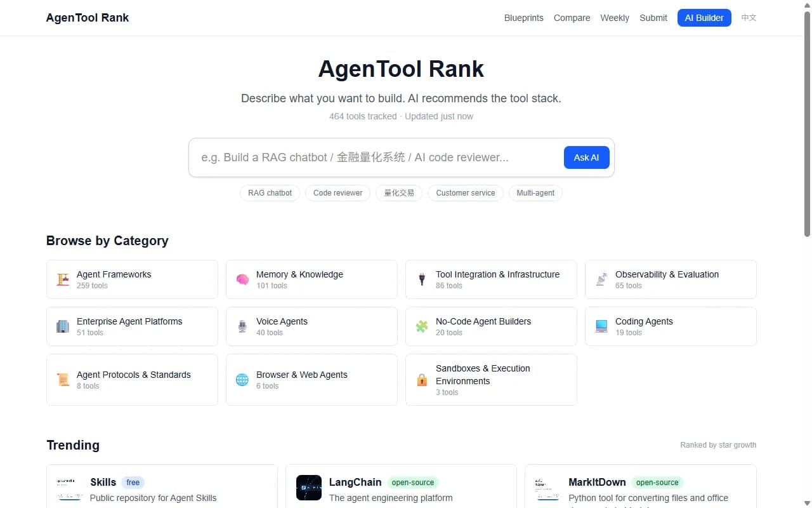
Task: Click the free tag beside Skills
Action: coord(133,483)
